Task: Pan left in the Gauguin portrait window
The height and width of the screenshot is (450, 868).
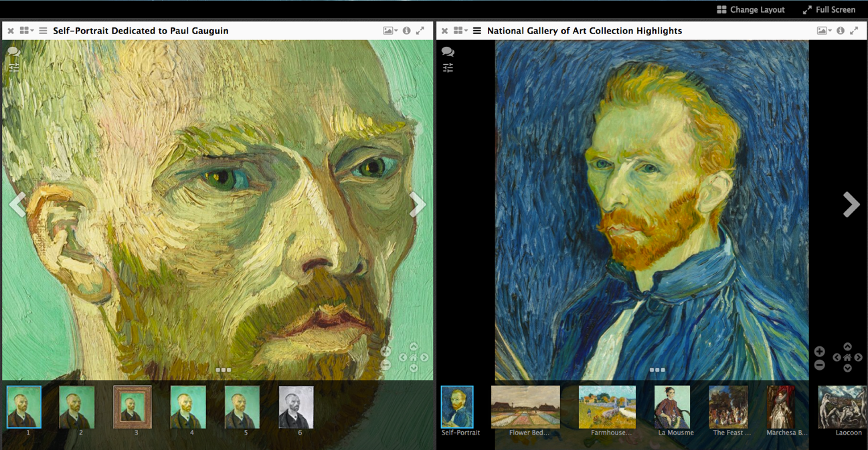Action: (403, 358)
